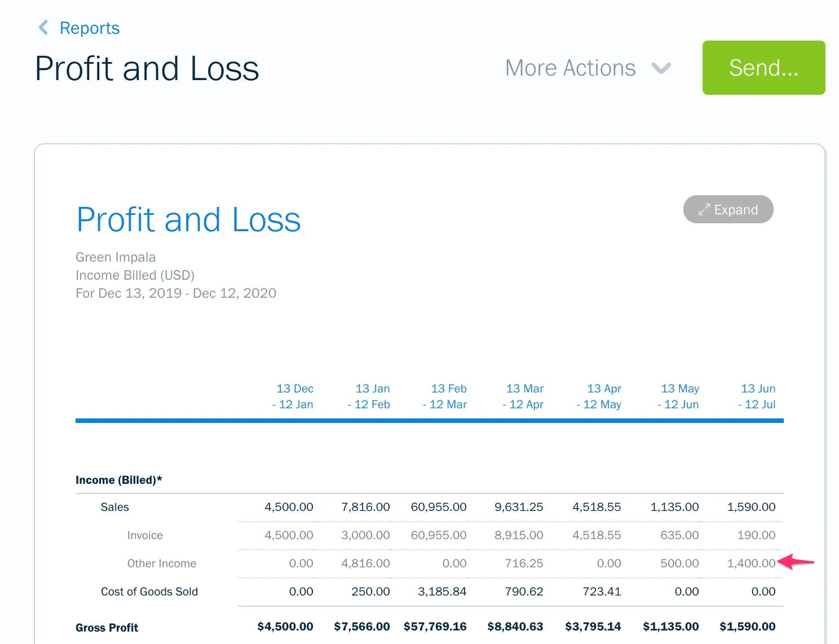Click the Other Income 1,400.00 amount
Image resolution: width=839 pixels, height=644 pixels.
point(751,563)
